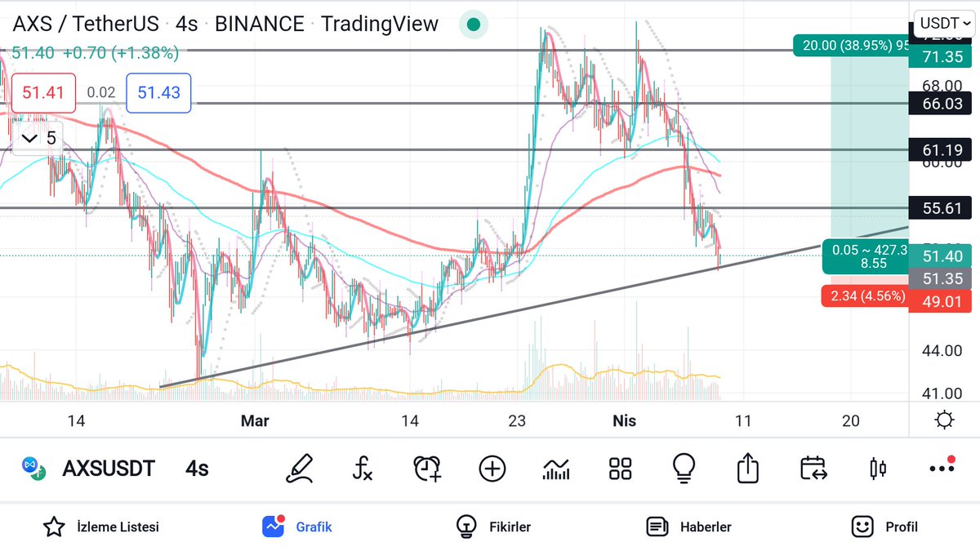The height and width of the screenshot is (551, 980).
Task: Click the green market status dot
Action: click(x=472, y=24)
